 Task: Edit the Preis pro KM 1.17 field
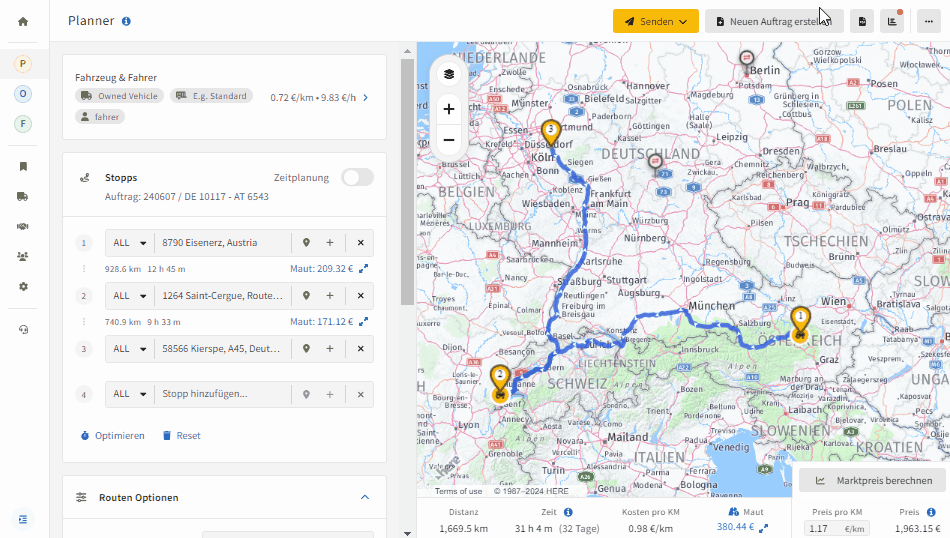click(836, 528)
